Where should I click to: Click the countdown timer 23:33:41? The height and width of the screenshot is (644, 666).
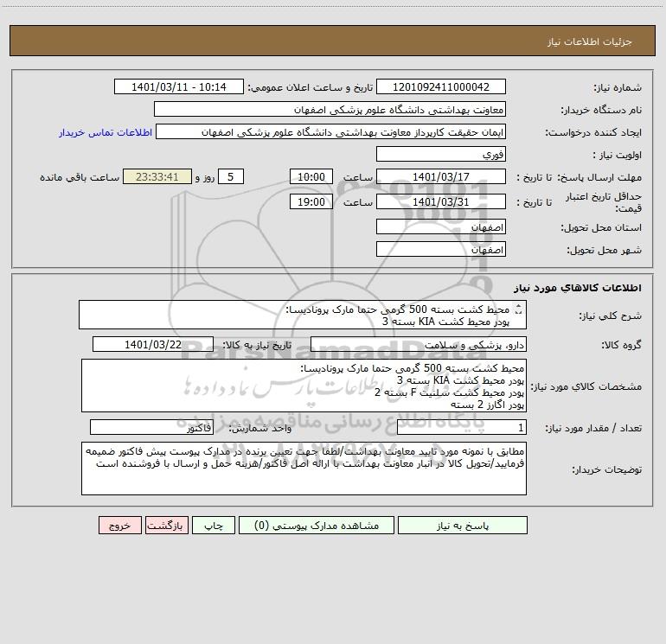(x=157, y=177)
